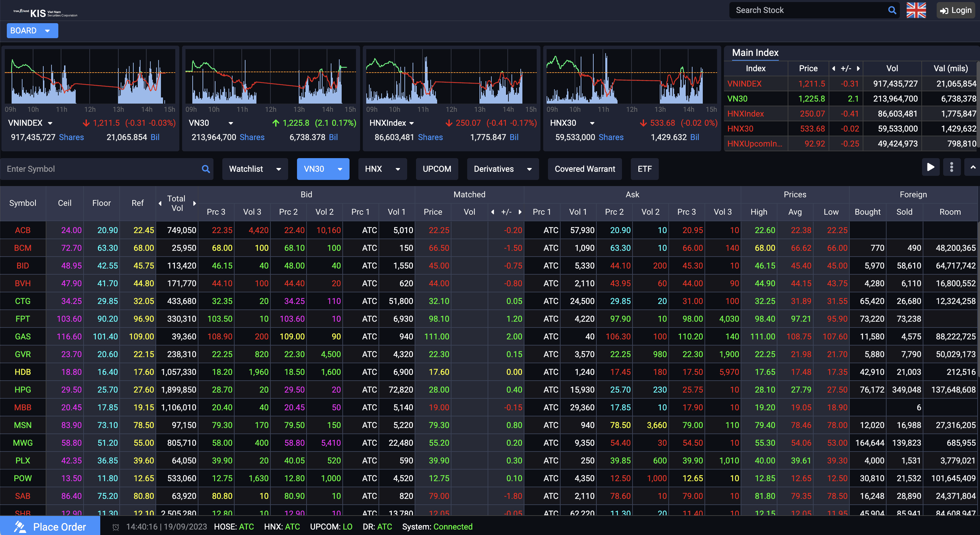Viewport: 980px width, 535px height.
Task: Click the HPG symbol in the table
Action: coord(23,390)
